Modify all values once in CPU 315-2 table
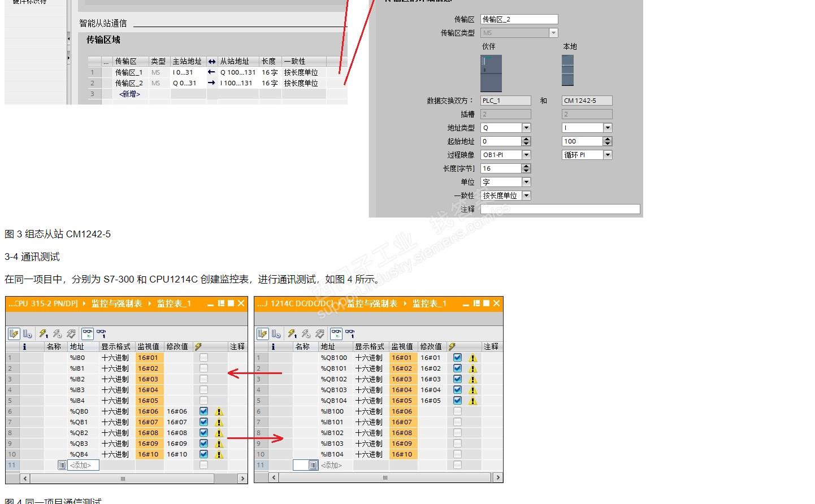This screenshot has height=504, width=815. point(43,334)
